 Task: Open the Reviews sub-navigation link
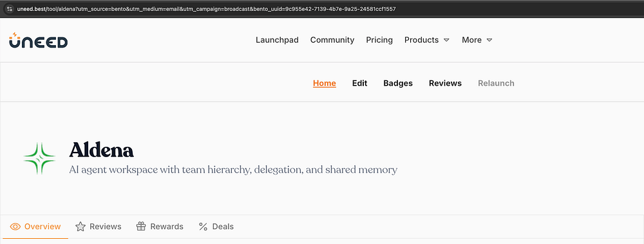[445, 84]
